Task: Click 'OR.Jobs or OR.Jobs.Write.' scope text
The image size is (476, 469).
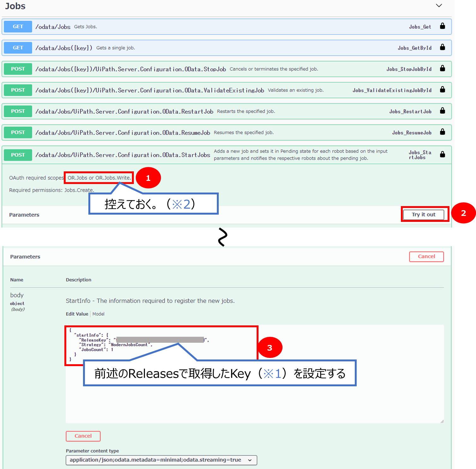Action: tap(99, 178)
